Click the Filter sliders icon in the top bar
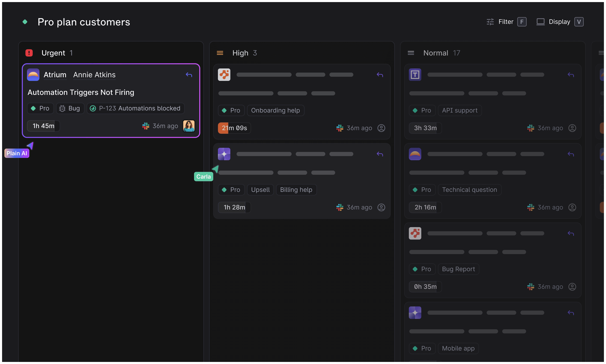606x364 pixels. tap(490, 22)
